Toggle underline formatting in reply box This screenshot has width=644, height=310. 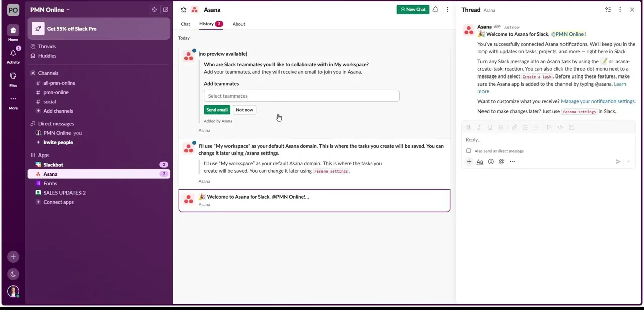(x=490, y=127)
